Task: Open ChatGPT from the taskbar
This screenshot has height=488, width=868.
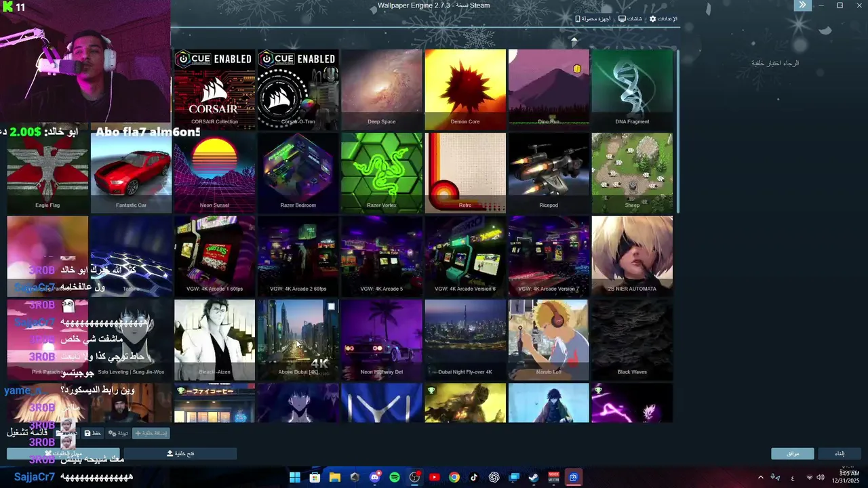Action: [494, 477]
